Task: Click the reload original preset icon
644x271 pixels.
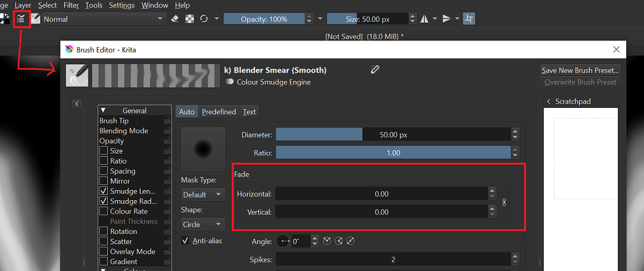Action: [x=204, y=19]
